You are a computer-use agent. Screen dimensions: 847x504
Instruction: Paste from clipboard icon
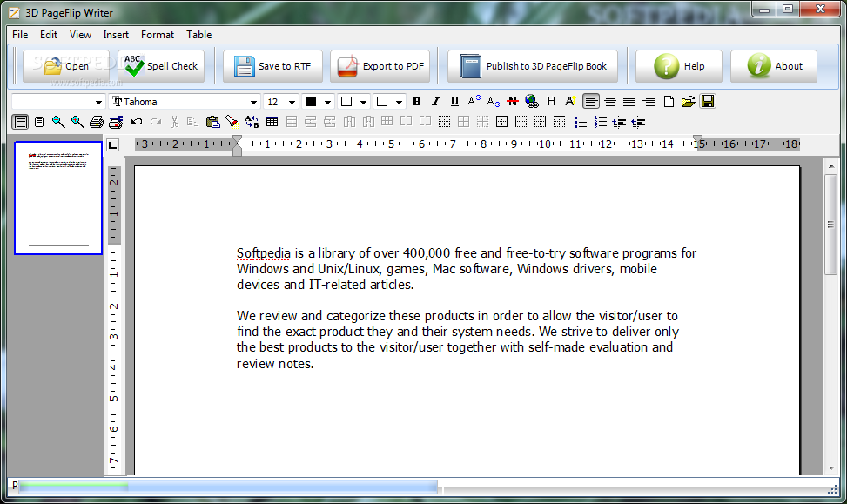[212, 122]
